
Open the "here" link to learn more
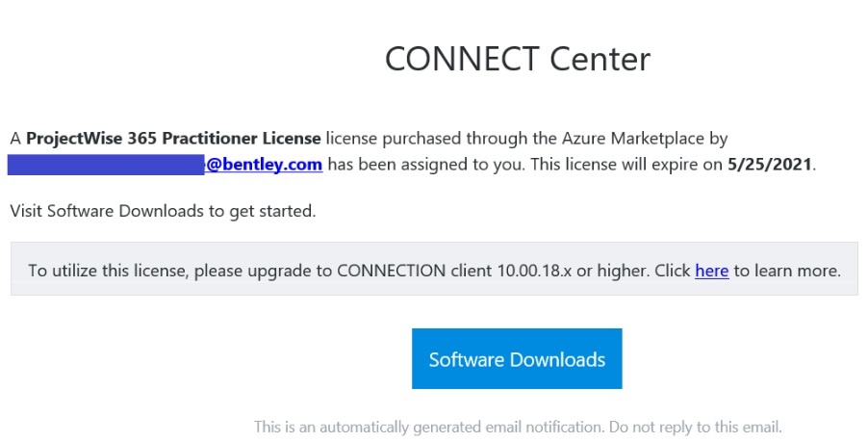tap(711, 271)
